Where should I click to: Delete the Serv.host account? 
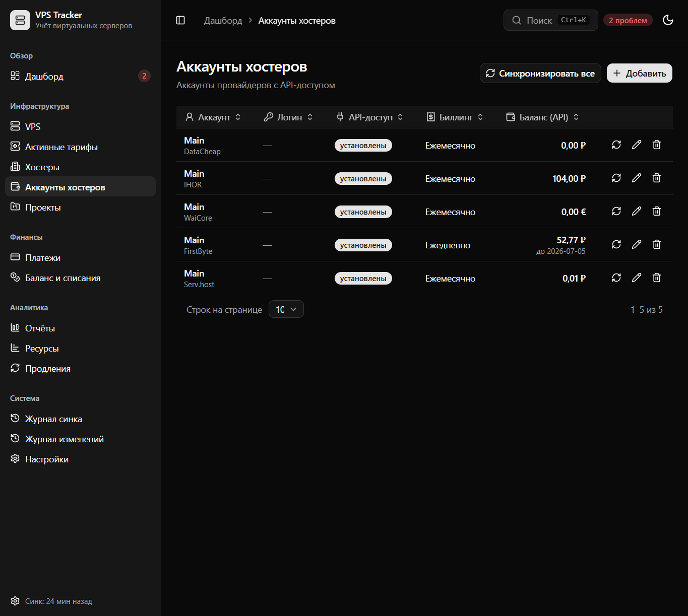click(x=657, y=278)
